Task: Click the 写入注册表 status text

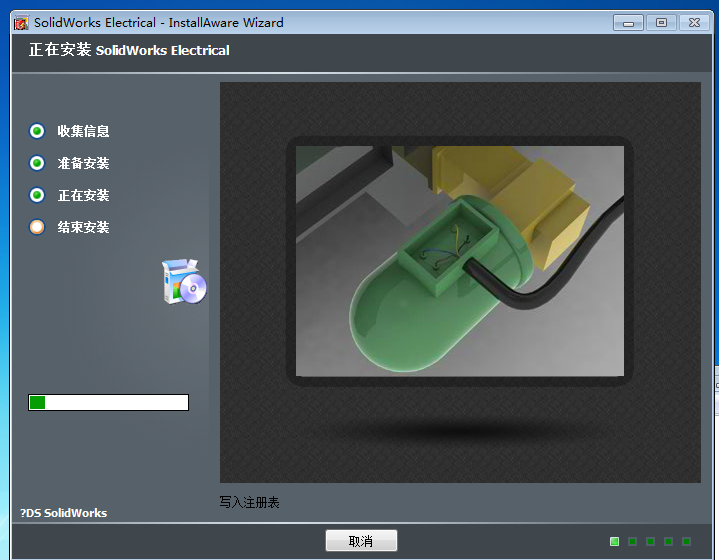Action: coord(249,502)
